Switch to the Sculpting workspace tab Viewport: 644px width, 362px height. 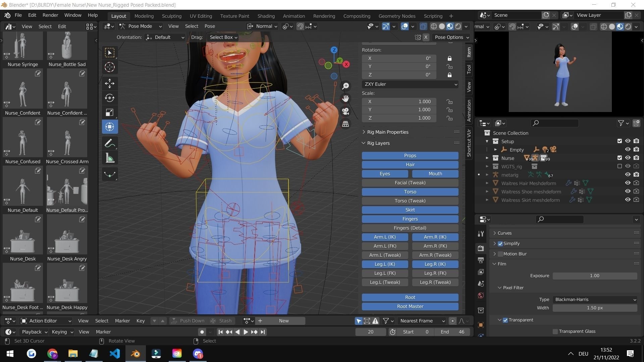171,16
